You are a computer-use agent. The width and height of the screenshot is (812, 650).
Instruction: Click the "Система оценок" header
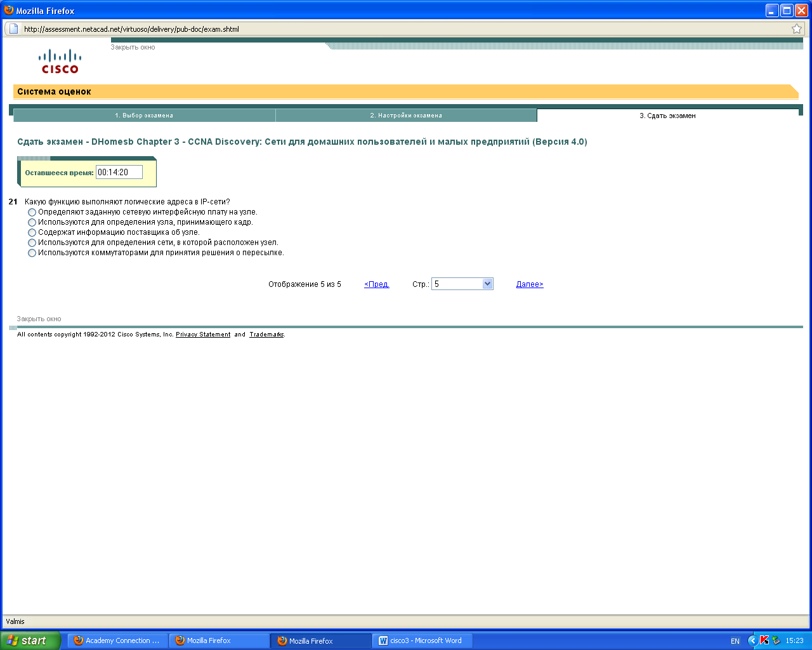tap(54, 91)
